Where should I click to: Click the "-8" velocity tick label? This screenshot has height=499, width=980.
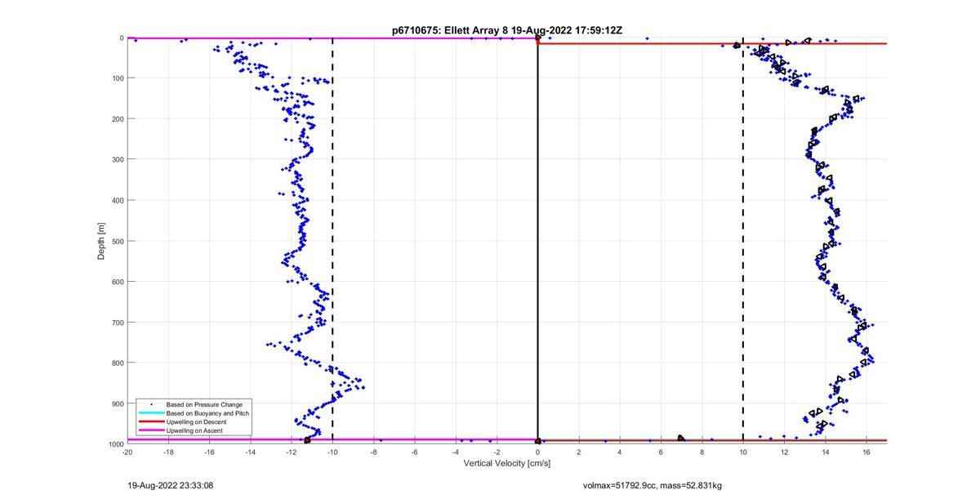(x=373, y=452)
